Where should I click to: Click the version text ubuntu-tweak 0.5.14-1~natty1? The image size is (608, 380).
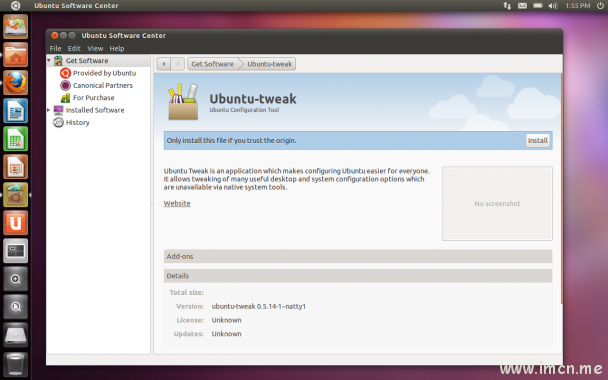tap(259, 306)
